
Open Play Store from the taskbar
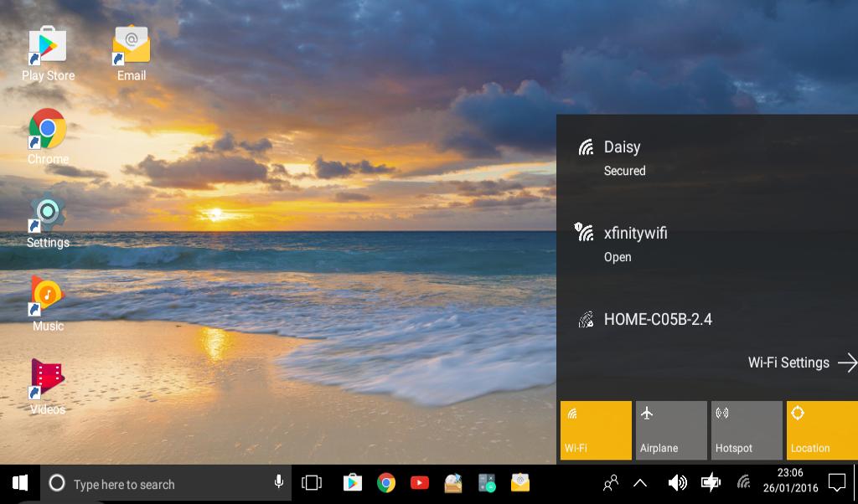[x=353, y=483]
